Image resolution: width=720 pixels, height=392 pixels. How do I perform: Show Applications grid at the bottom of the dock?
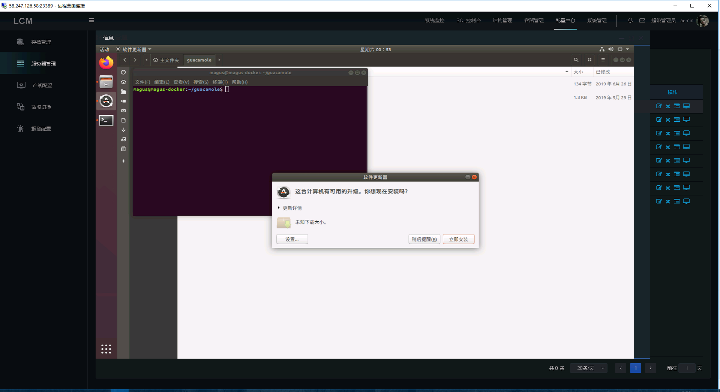[x=106, y=349]
